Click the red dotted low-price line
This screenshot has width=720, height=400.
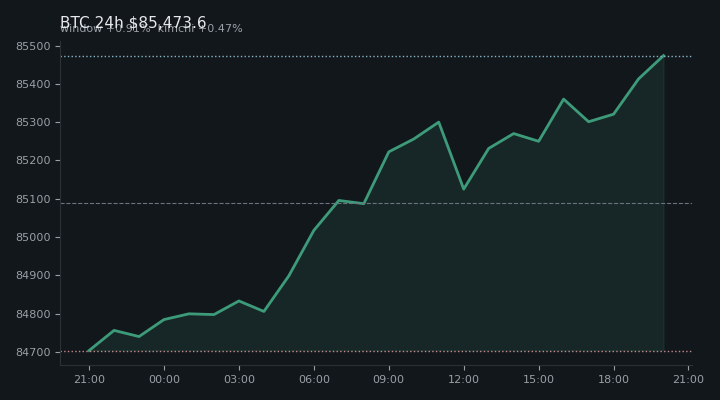pyautogui.click(x=376, y=351)
